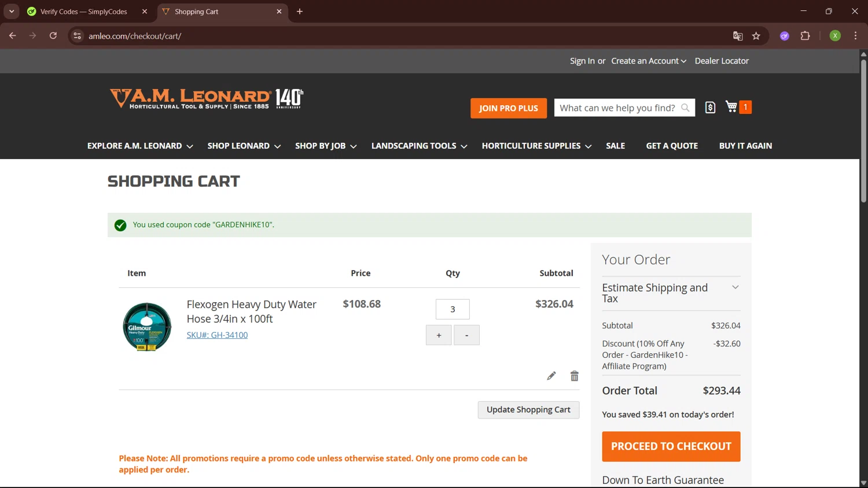Viewport: 868px width, 488px height.
Task: Click the discount amount -$32.60
Action: pyautogui.click(x=727, y=343)
